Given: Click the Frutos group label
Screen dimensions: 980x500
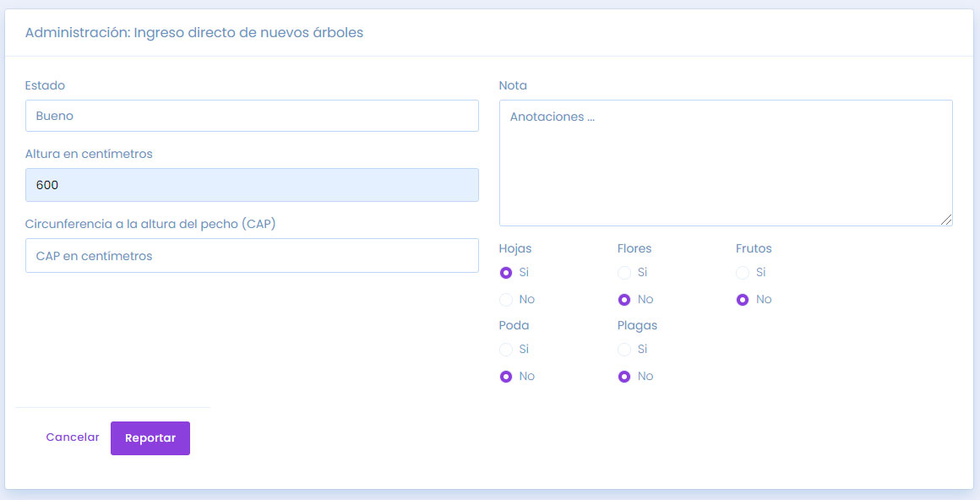Looking at the screenshot, I should [x=754, y=249].
